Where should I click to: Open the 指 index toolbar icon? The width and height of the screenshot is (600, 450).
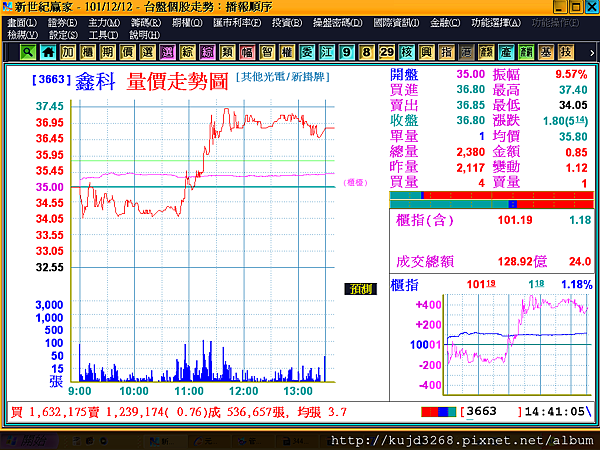446,52
